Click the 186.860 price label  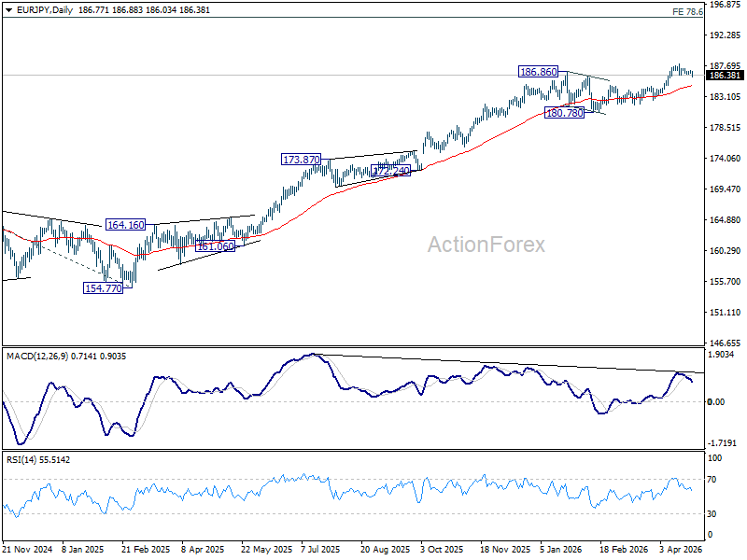(539, 72)
